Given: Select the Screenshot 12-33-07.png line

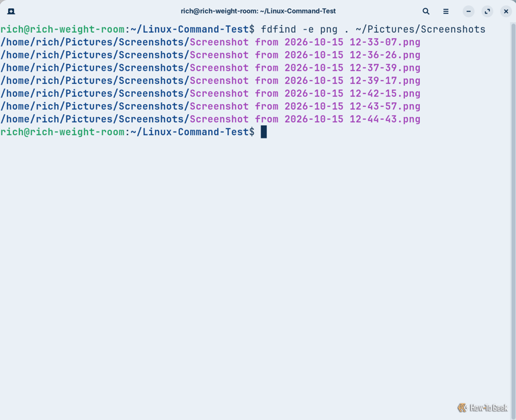Looking at the screenshot, I should 210,42.
